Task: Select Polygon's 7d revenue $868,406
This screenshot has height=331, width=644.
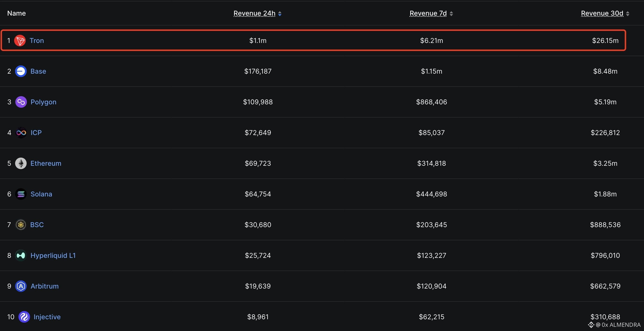Action: pyautogui.click(x=431, y=102)
